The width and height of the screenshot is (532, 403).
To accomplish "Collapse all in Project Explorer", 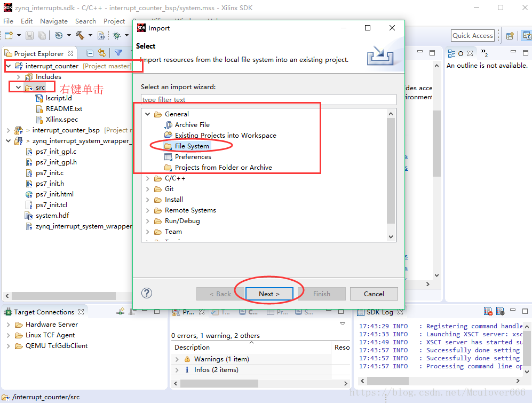I will coord(90,53).
